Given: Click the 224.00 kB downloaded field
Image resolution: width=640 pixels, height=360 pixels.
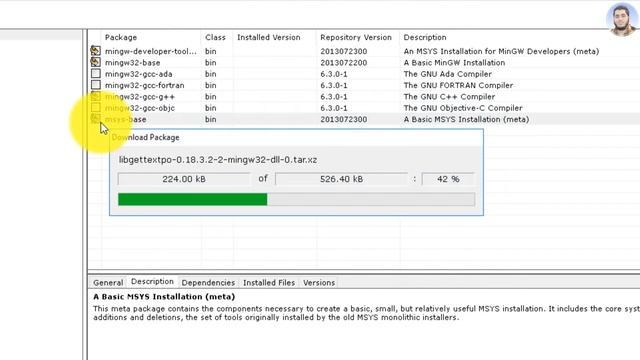Looking at the screenshot, I should pyautogui.click(x=184, y=179).
